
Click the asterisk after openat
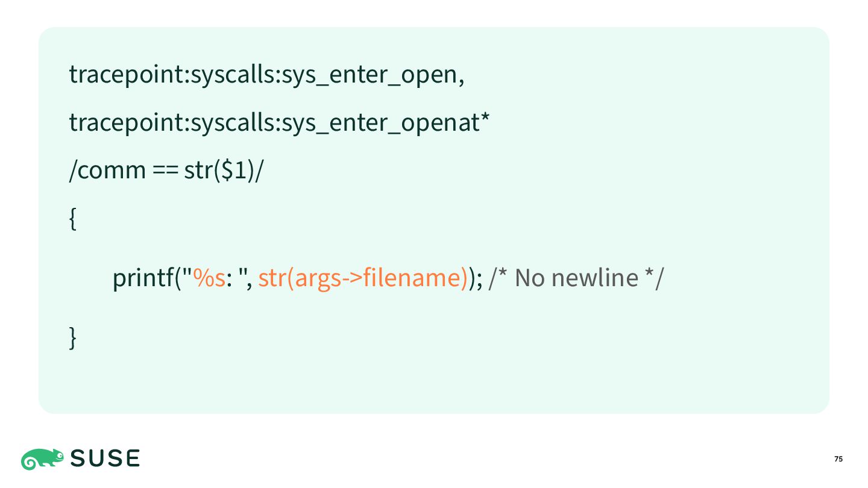point(484,117)
